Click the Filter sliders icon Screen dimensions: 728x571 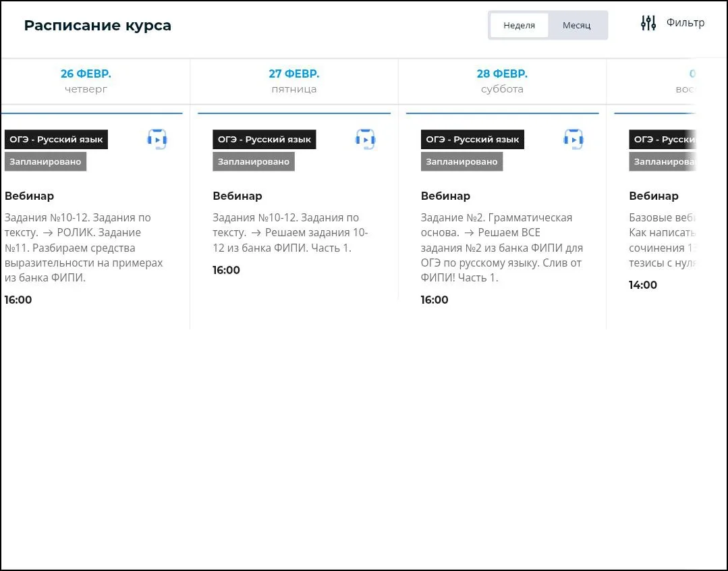point(648,23)
